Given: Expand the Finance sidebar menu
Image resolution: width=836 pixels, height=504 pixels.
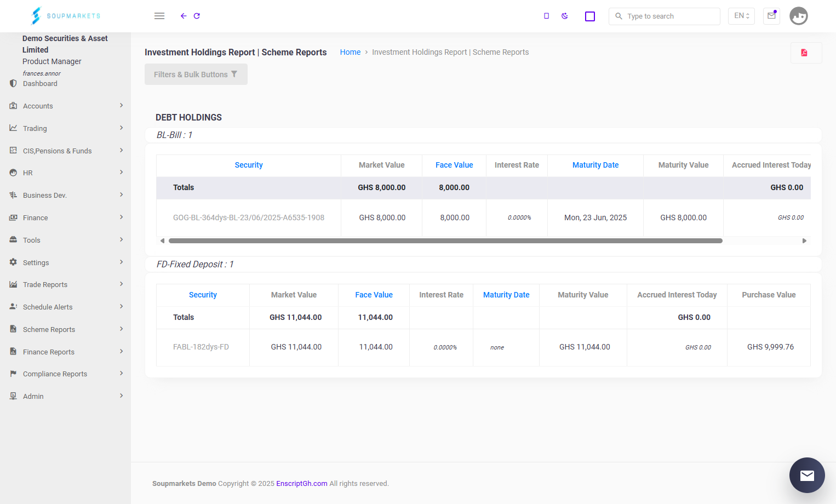Looking at the screenshot, I should [66, 217].
